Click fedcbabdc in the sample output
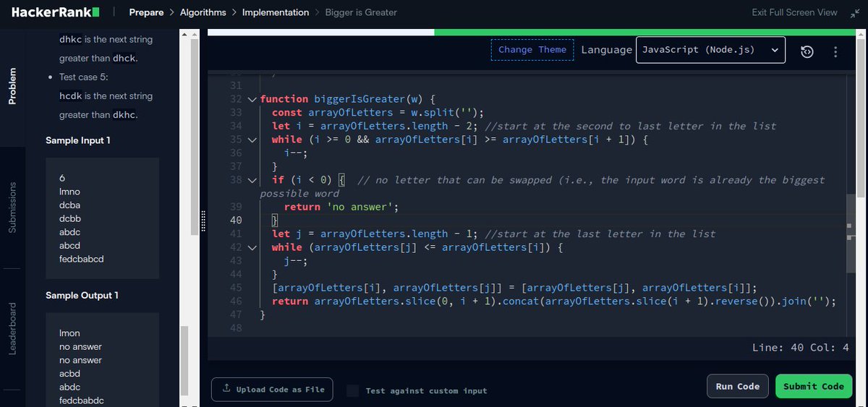The image size is (868, 407). (x=82, y=401)
